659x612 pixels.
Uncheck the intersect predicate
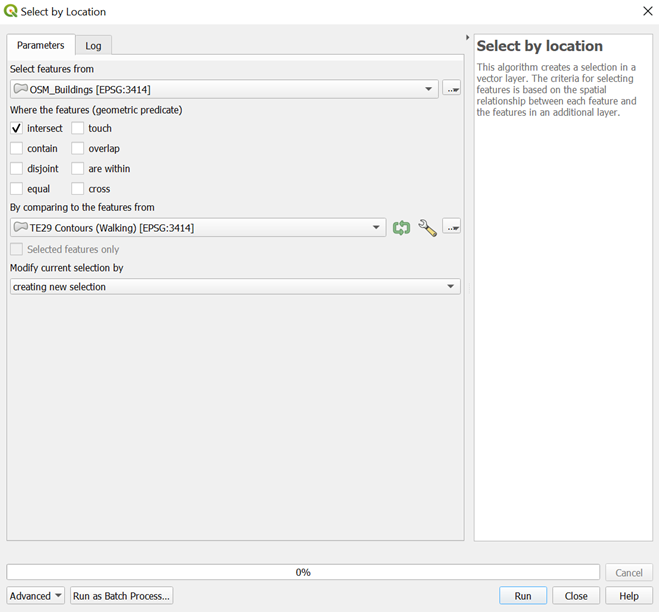click(x=16, y=129)
